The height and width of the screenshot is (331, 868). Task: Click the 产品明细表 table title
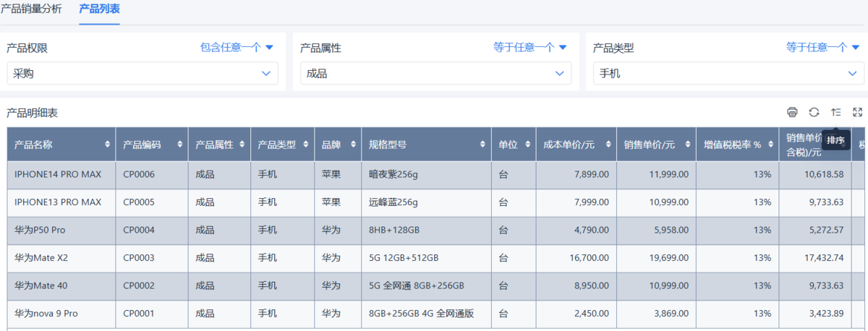pos(32,113)
